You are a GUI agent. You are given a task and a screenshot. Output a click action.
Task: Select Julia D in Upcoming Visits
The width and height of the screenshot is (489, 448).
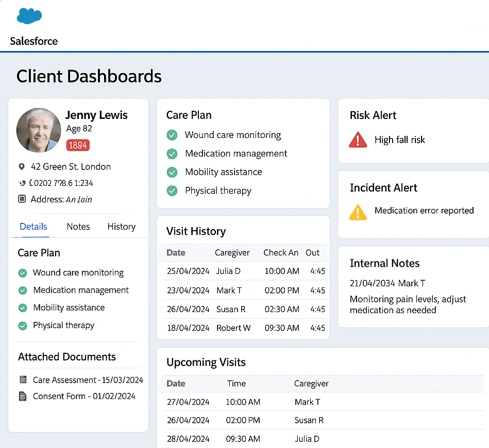(x=307, y=439)
